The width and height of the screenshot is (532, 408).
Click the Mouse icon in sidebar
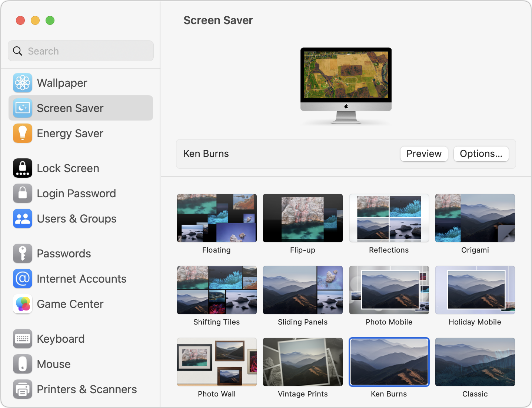(23, 364)
